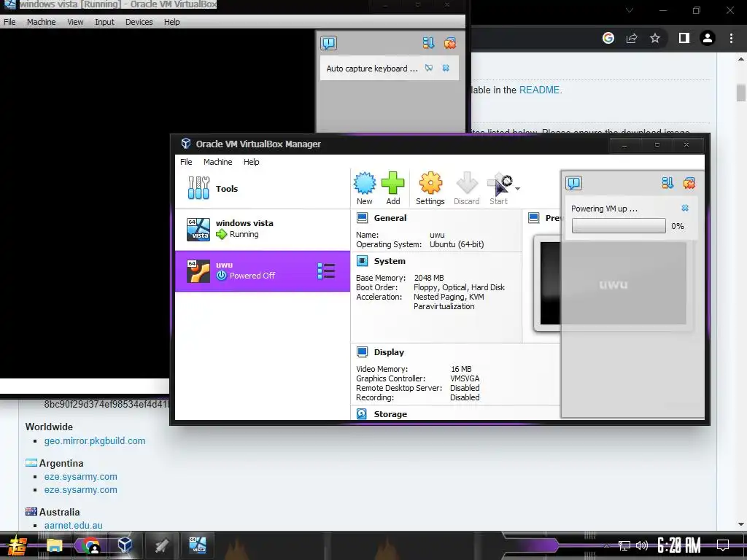The height and width of the screenshot is (560, 747).
Task: Disable the Auto capture keyboard message
Action: (x=429, y=68)
